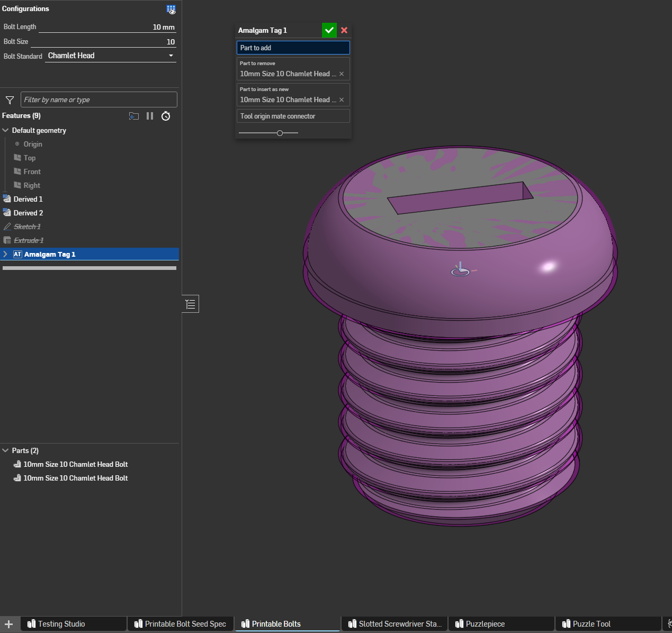Confirm Amalgam Tag 1 with green checkmark
Viewport: 672px width, 633px height.
329,30
